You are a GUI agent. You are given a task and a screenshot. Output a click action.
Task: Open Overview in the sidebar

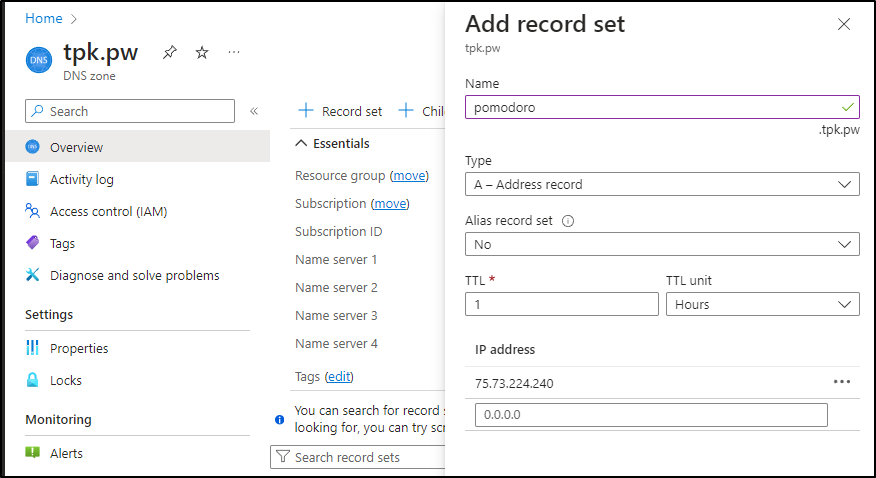tap(138, 147)
